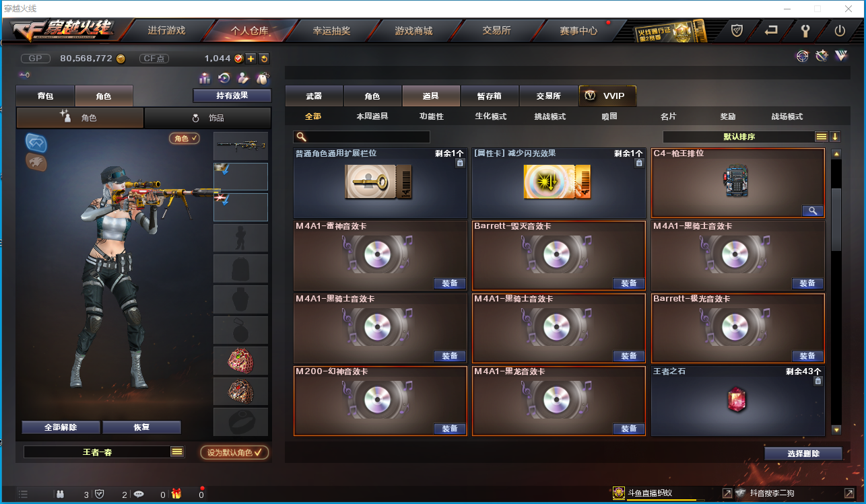Toggle 设为默认角色 checkbox button
The height and width of the screenshot is (504, 866).
[x=234, y=452]
